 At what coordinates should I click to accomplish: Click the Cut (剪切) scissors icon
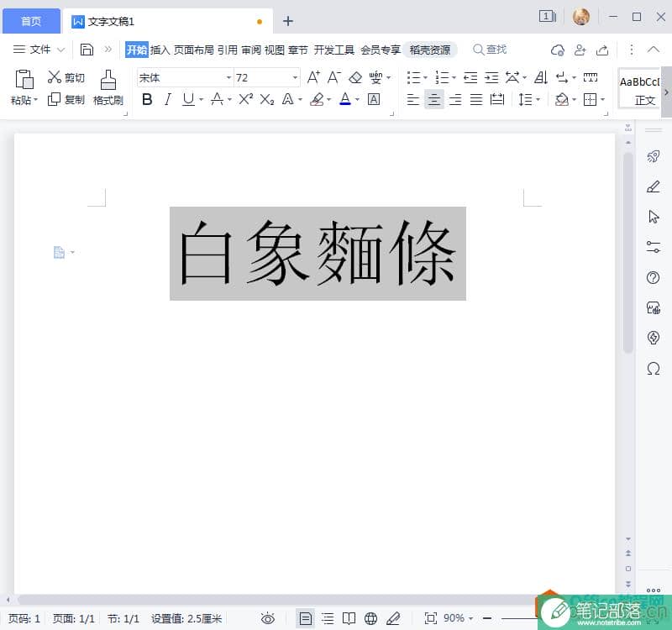(x=54, y=77)
